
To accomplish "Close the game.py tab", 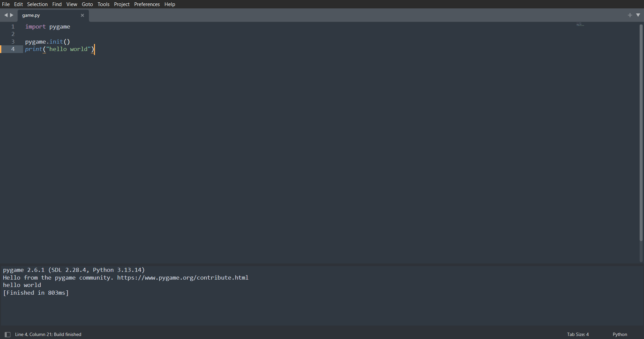I will click(82, 15).
